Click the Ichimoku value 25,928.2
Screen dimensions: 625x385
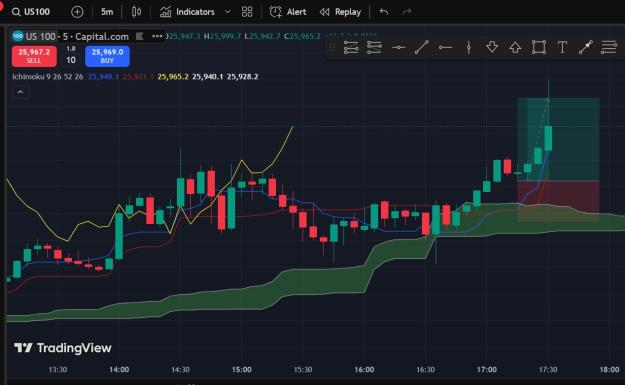[242, 77]
